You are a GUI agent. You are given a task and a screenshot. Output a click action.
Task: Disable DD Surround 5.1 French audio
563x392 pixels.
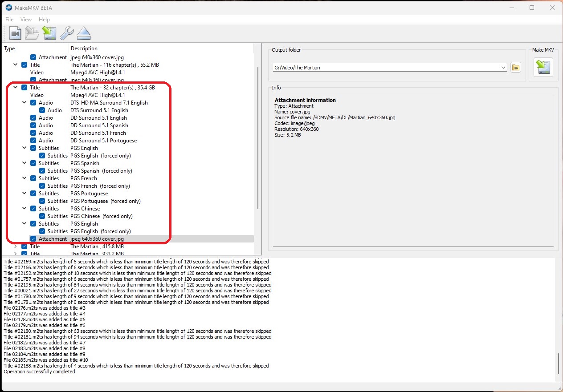[33, 133]
